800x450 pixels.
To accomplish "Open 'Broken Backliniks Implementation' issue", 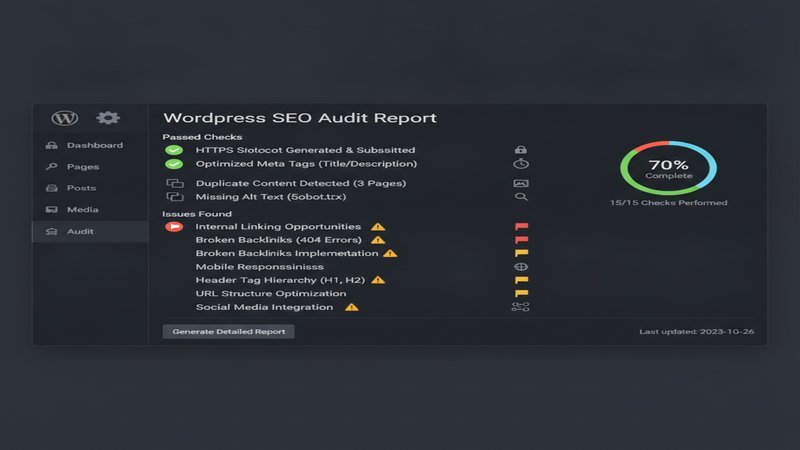I will (x=287, y=253).
